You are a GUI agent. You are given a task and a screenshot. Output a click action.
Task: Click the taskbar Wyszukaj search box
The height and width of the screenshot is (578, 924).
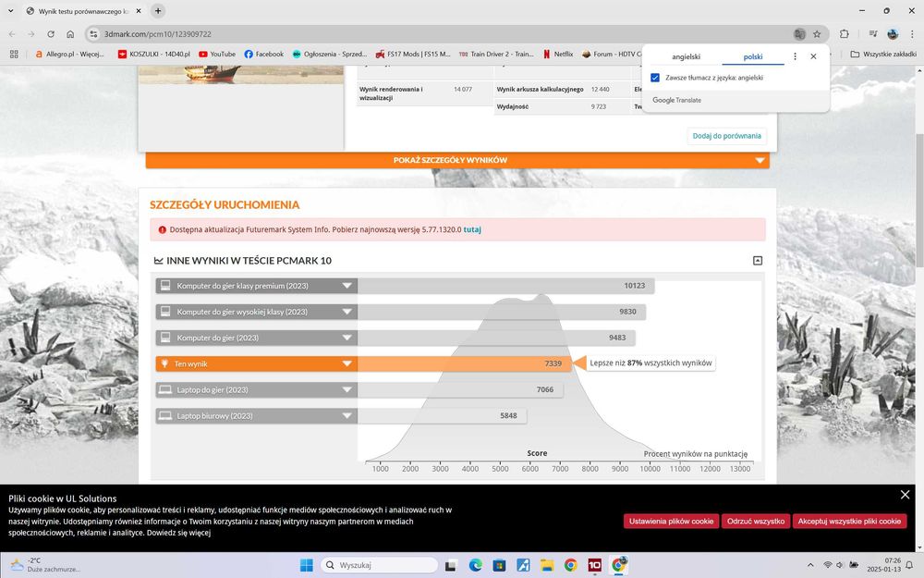click(380, 565)
